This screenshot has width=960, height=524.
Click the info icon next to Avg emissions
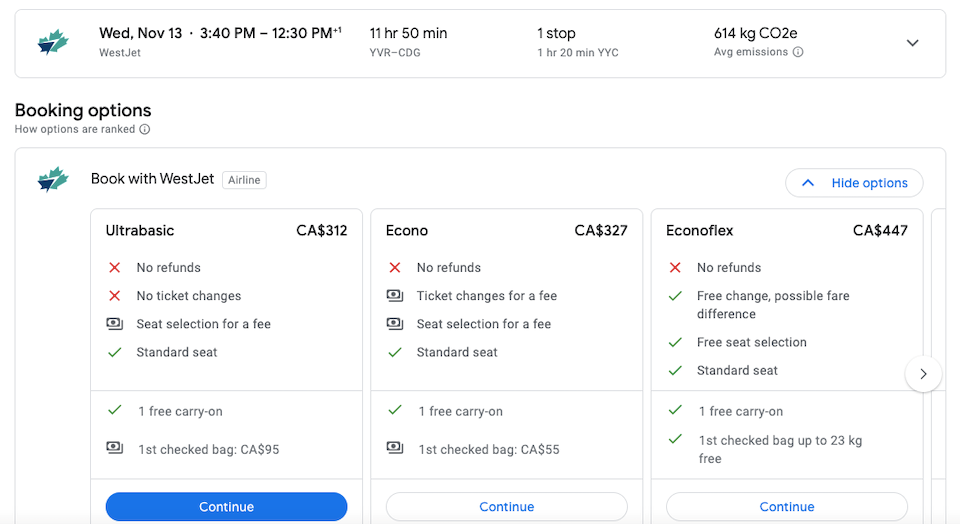(798, 52)
